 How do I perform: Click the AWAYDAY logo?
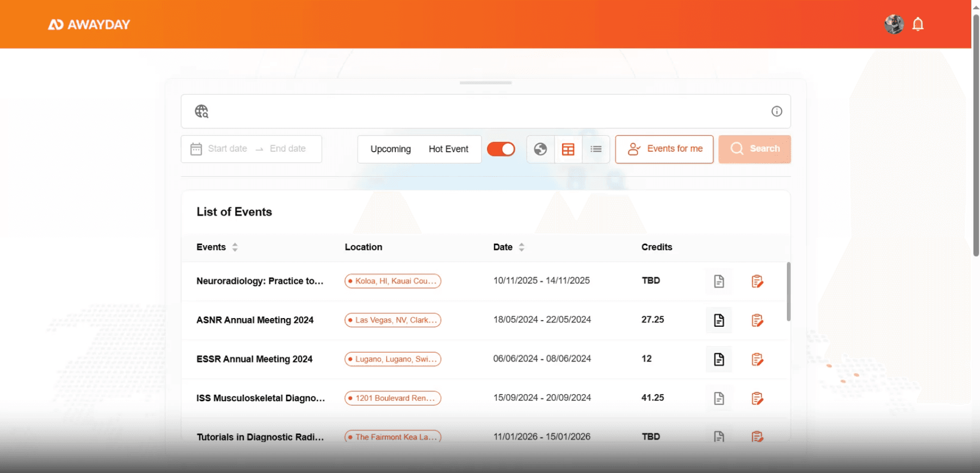89,24
